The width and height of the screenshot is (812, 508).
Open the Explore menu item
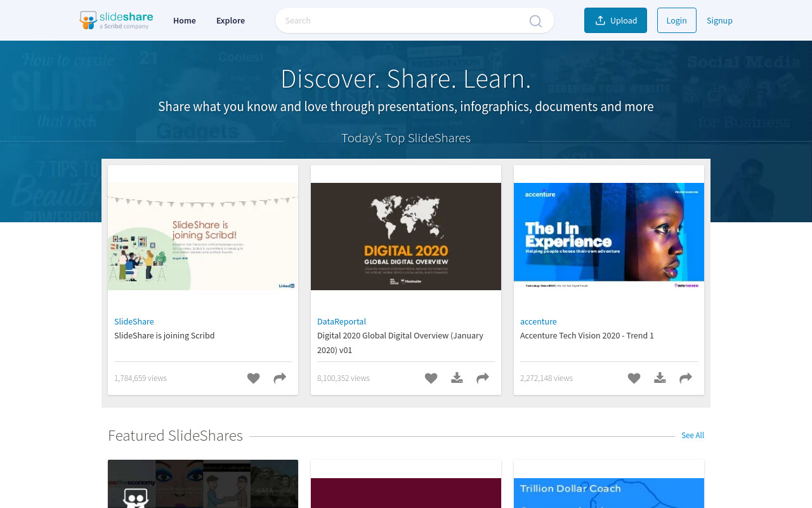tap(230, 20)
